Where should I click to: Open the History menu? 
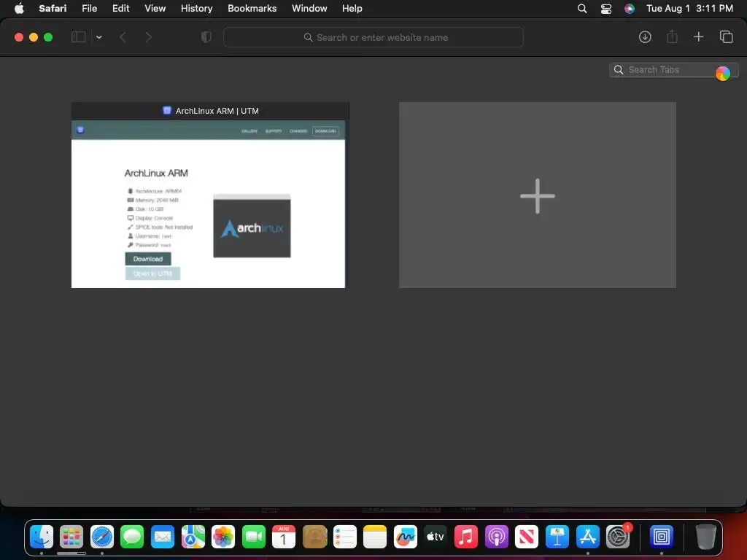coord(196,9)
